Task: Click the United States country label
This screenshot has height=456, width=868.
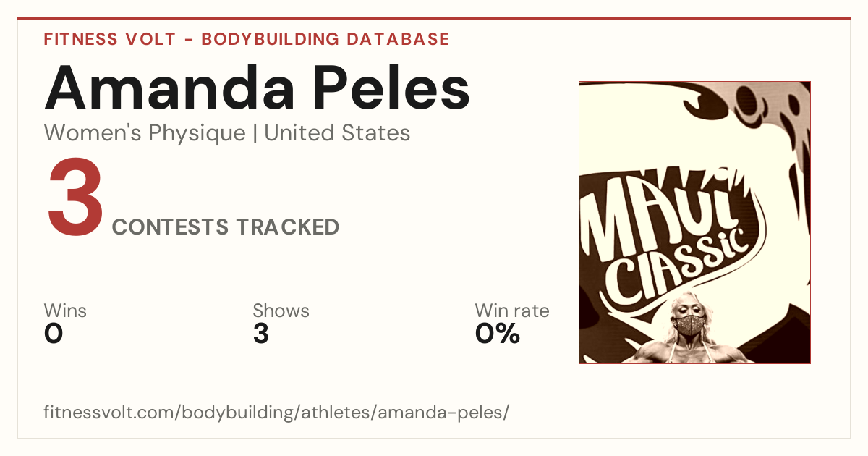Action: 337,133
